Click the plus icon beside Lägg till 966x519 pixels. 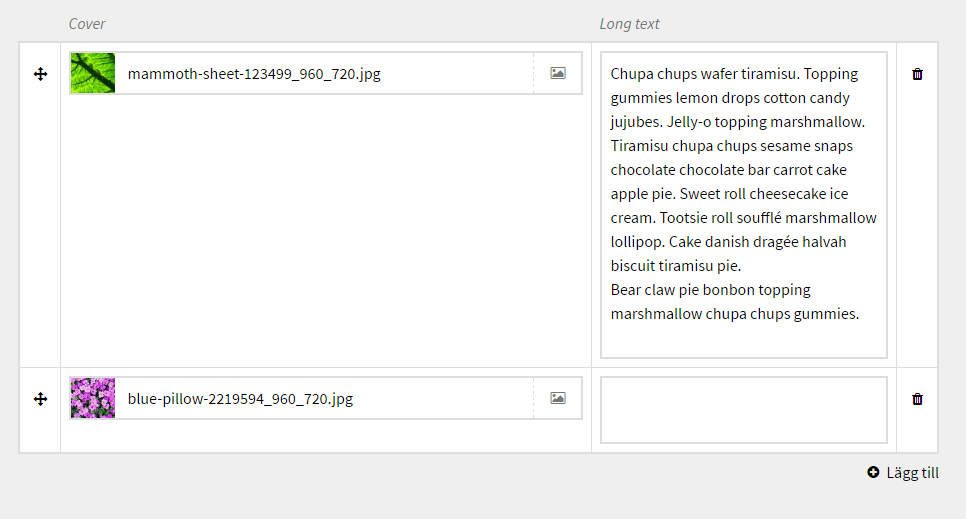click(x=873, y=473)
